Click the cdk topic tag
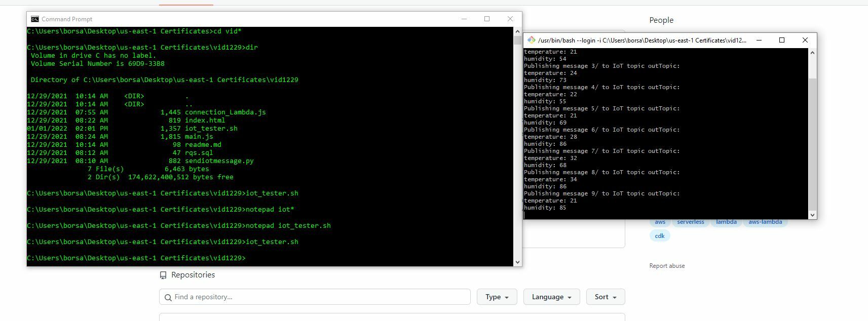Screen dimensions: 868x321 click(x=660, y=236)
